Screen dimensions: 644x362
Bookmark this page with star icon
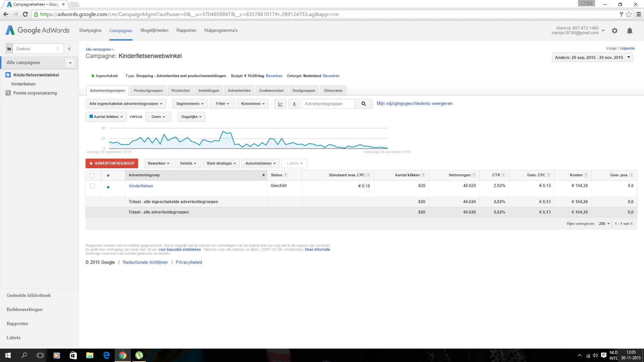629,14
